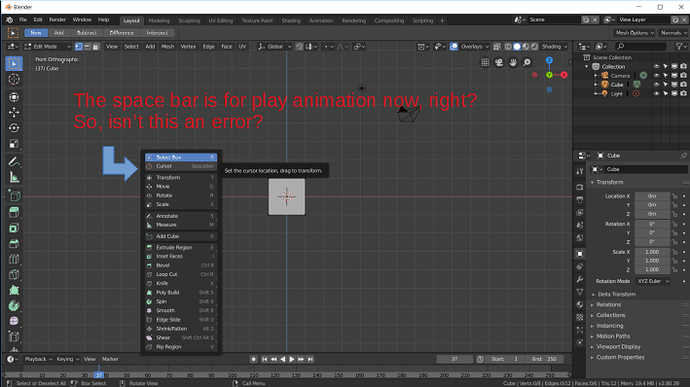The height and width of the screenshot is (387, 690).
Task: Select the Add Cube tool in toolbar
Action: (x=14, y=196)
